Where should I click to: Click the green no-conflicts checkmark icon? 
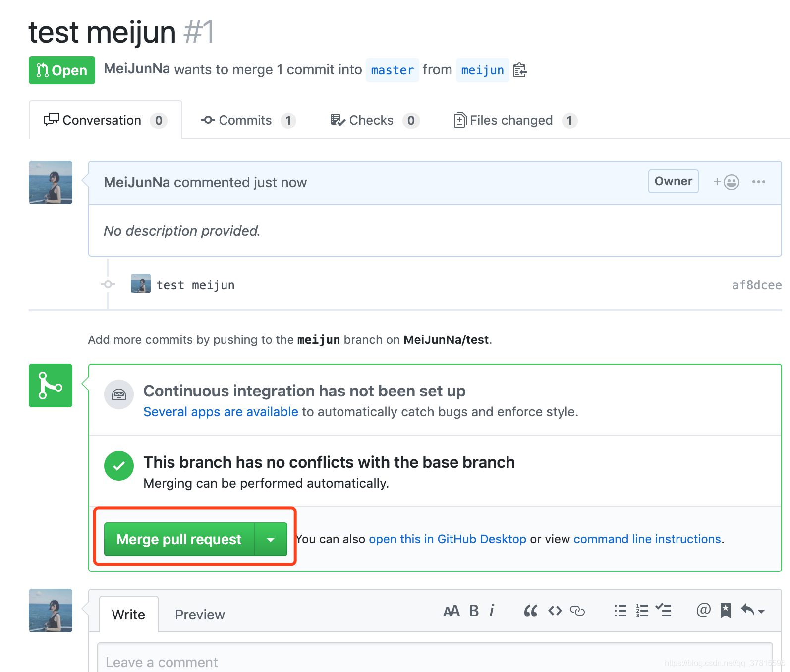[x=119, y=466]
